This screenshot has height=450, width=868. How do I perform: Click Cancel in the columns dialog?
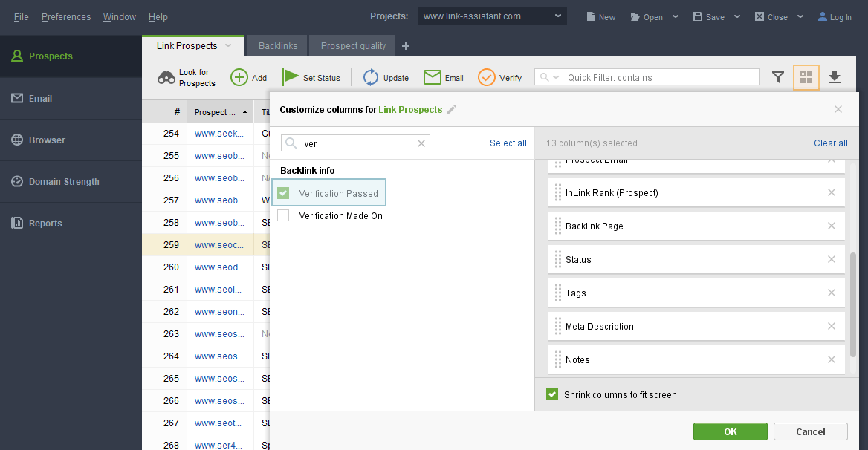tap(811, 431)
